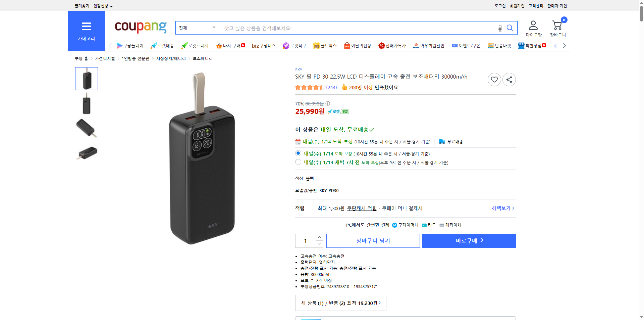The width and height of the screenshot is (644, 320).
Task: Open the 전체 search category dropdown
Action: coord(198,28)
